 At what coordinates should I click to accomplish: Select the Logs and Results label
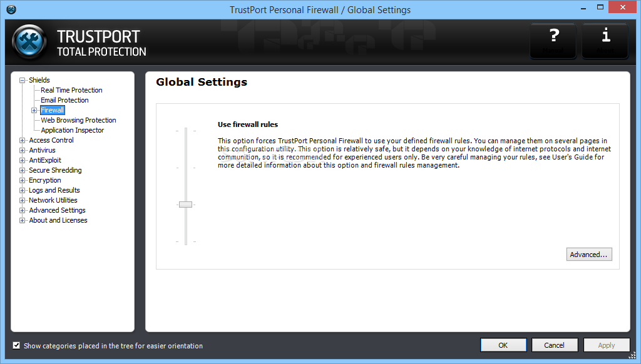pyautogui.click(x=54, y=190)
